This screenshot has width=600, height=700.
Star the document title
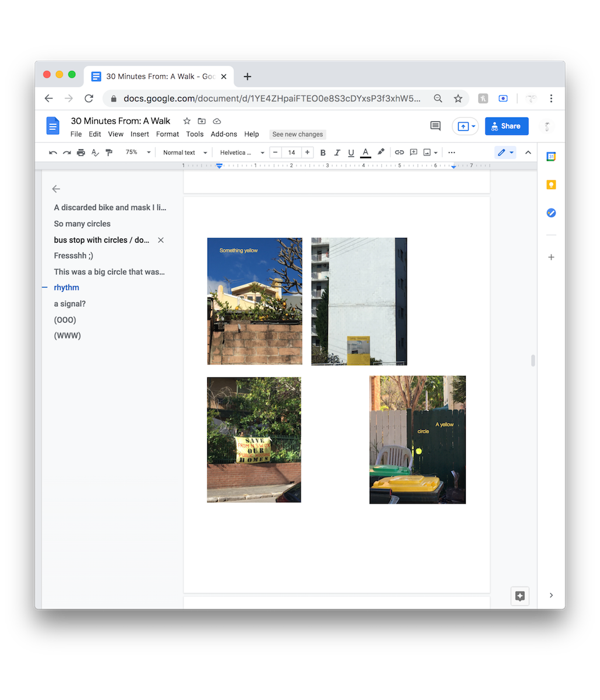pos(187,121)
